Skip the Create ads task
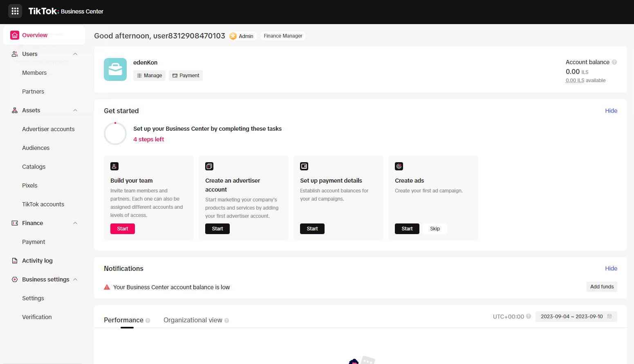 coord(435,229)
